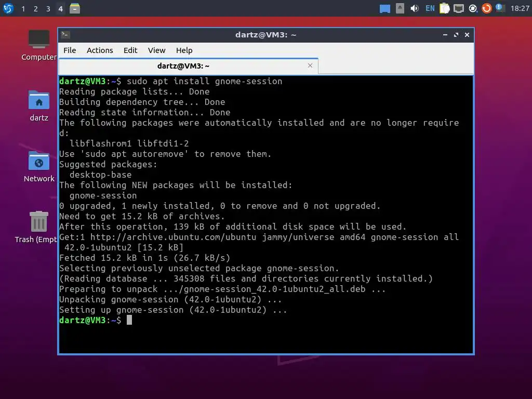Click the show desktop panel icon
This screenshot has height=399, width=532.
[385, 8]
